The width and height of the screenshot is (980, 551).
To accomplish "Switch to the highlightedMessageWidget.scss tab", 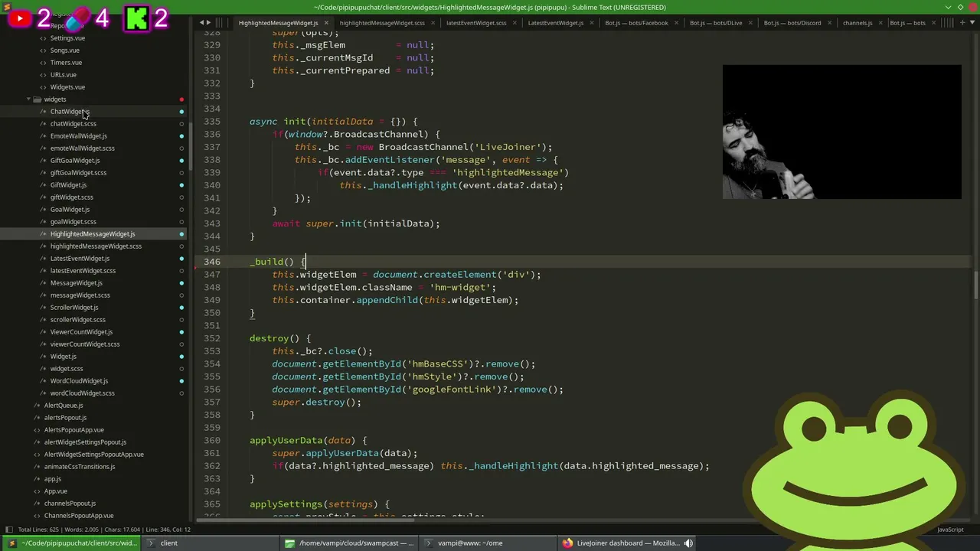I will [x=381, y=23].
